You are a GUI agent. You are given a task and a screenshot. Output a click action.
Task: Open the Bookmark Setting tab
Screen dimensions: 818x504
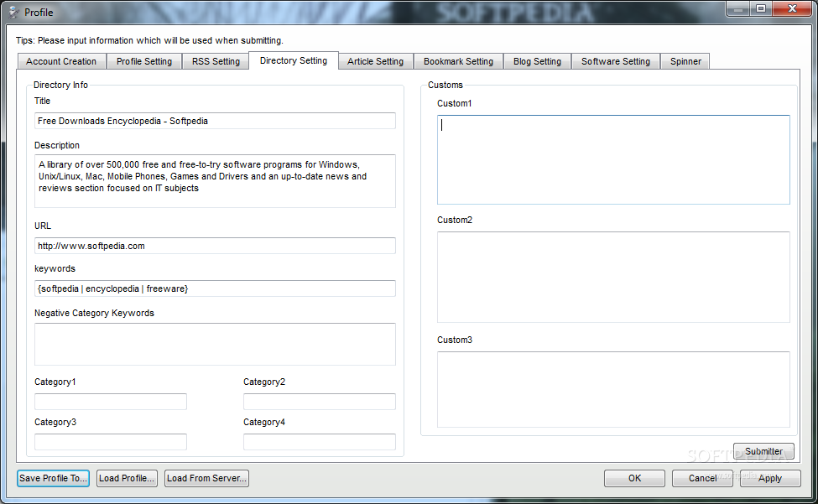pyautogui.click(x=458, y=61)
